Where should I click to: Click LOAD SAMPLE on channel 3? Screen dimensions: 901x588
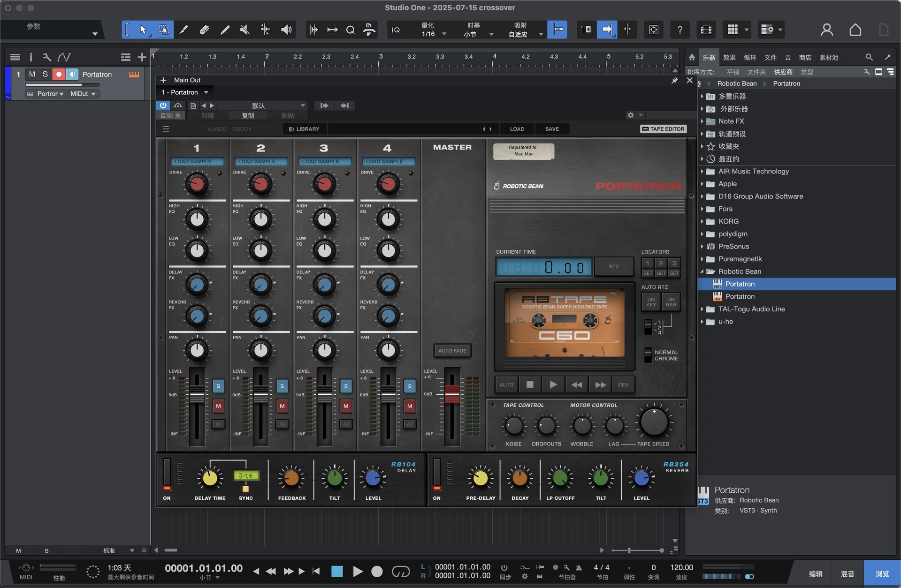point(325,162)
